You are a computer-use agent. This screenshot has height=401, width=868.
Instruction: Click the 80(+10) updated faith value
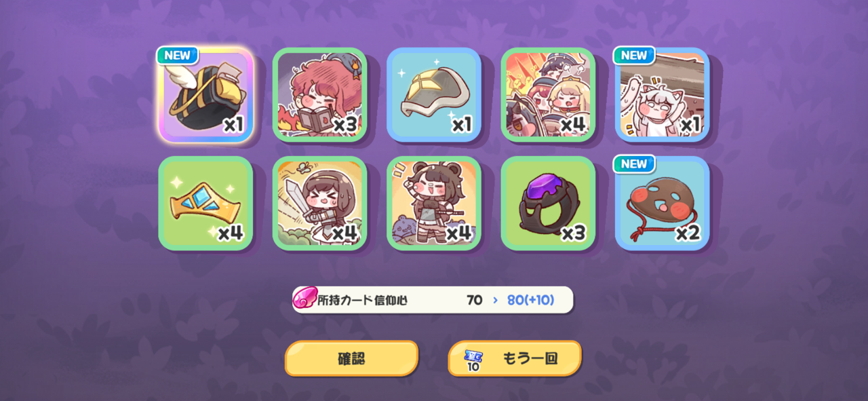[531, 300]
